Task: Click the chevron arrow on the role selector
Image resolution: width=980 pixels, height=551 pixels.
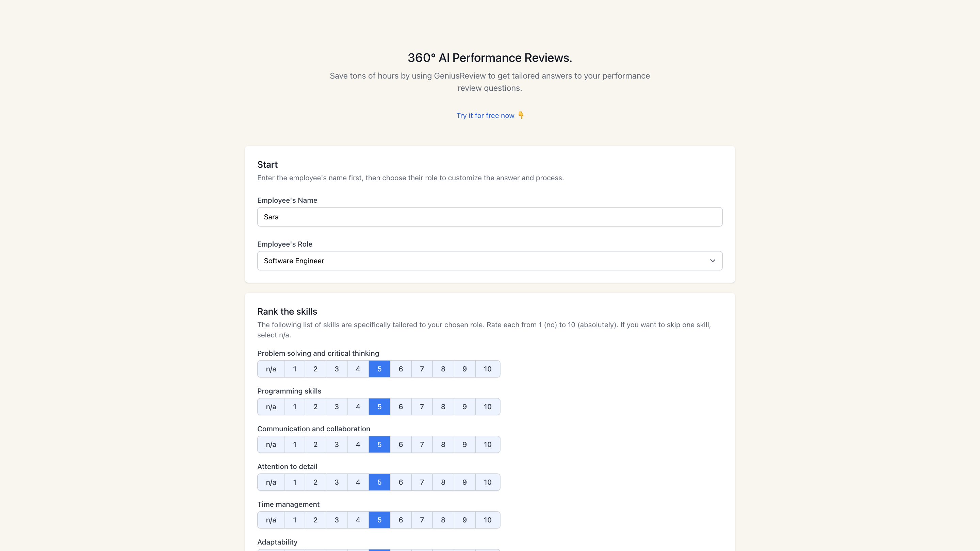Action: tap(712, 261)
